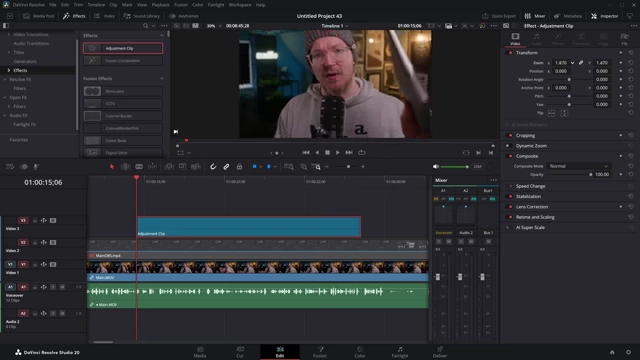The image size is (640, 360).
Task: Jump to first frame of timeline
Action: [x=306, y=152]
